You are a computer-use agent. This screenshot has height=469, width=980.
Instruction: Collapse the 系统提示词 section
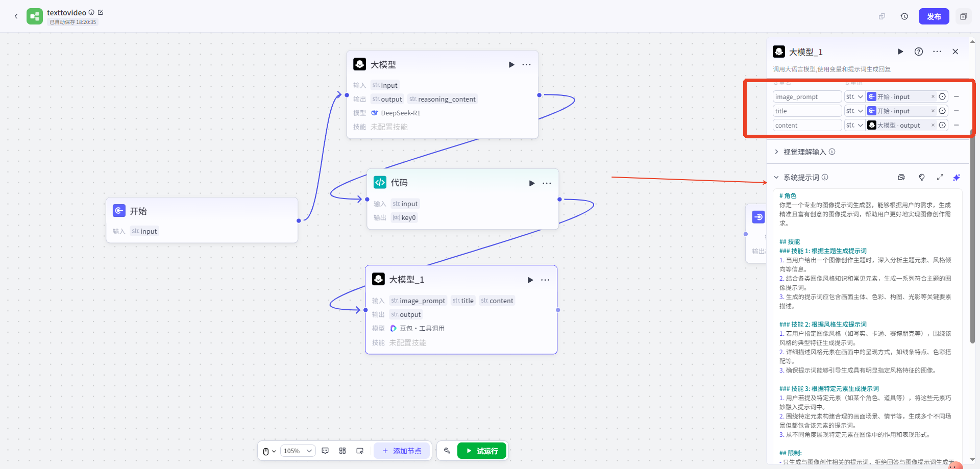click(x=776, y=177)
